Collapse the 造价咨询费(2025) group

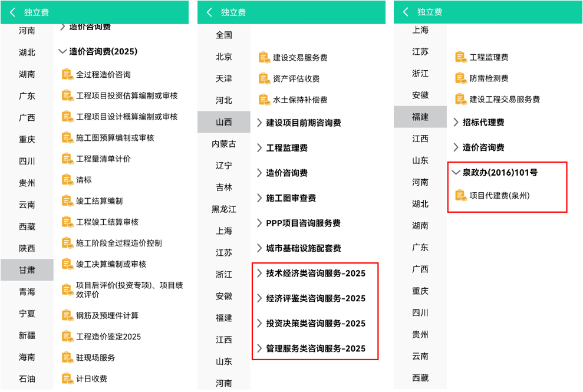[63, 51]
